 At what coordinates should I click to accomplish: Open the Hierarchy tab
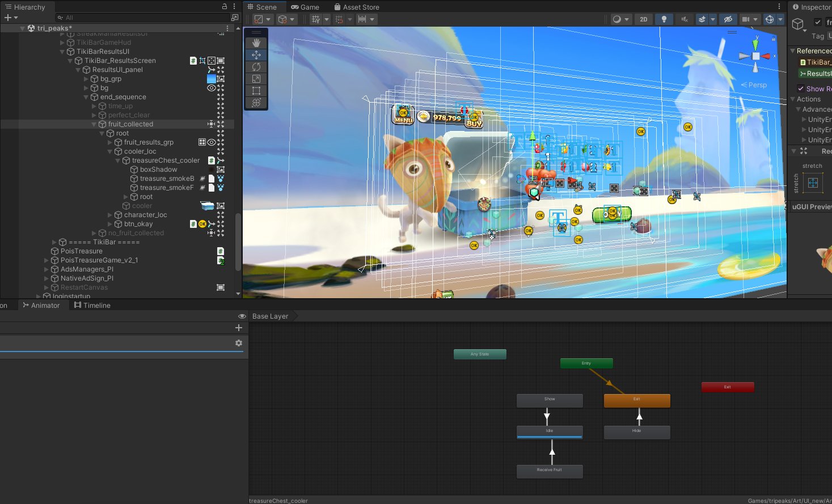point(26,7)
